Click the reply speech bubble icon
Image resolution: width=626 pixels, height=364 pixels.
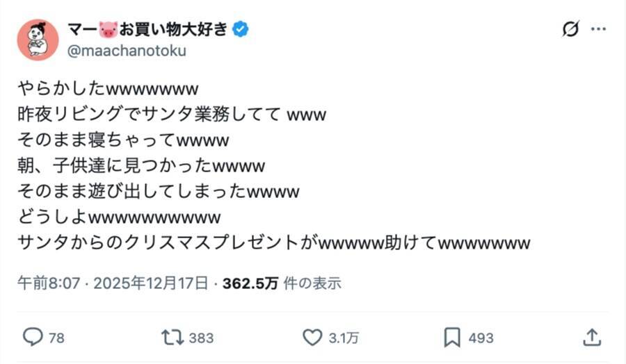(33, 338)
